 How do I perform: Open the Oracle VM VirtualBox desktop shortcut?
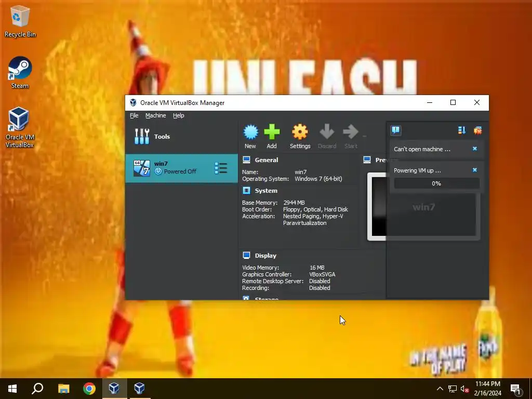pyautogui.click(x=20, y=128)
